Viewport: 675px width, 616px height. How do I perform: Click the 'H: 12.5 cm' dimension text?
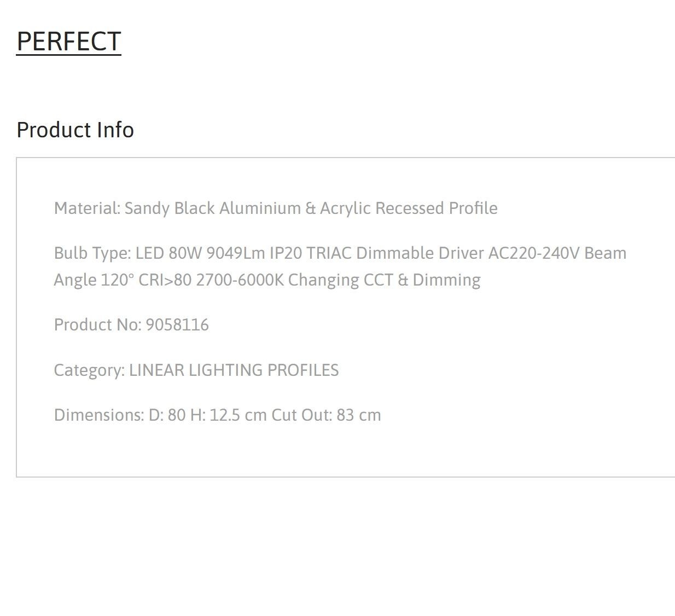(x=228, y=415)
